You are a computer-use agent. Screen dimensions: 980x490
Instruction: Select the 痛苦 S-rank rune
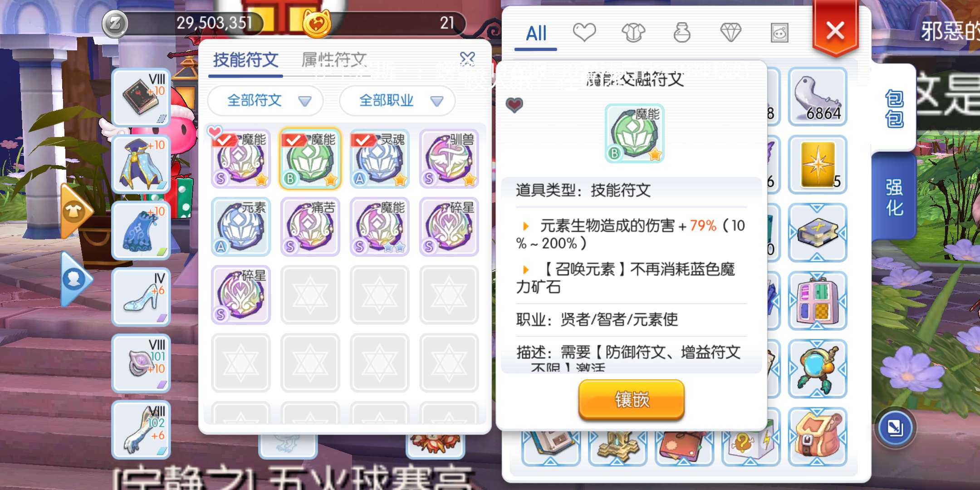(310, 227)
